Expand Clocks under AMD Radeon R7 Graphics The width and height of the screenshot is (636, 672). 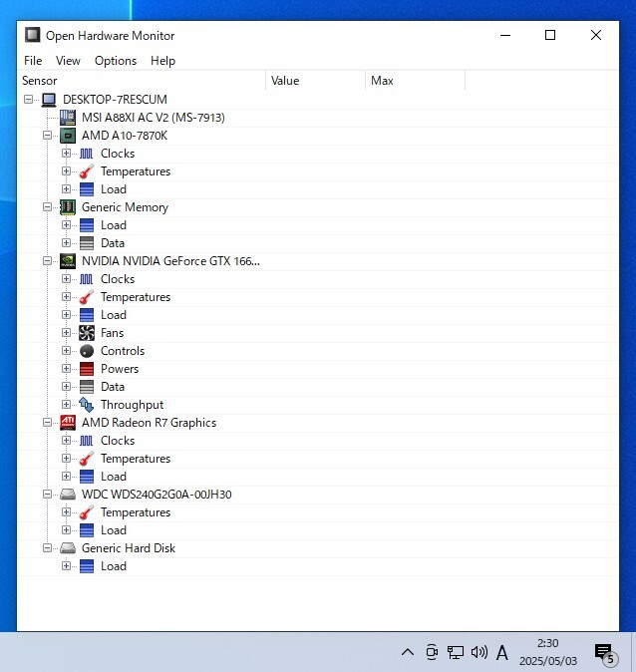point(66,440)
